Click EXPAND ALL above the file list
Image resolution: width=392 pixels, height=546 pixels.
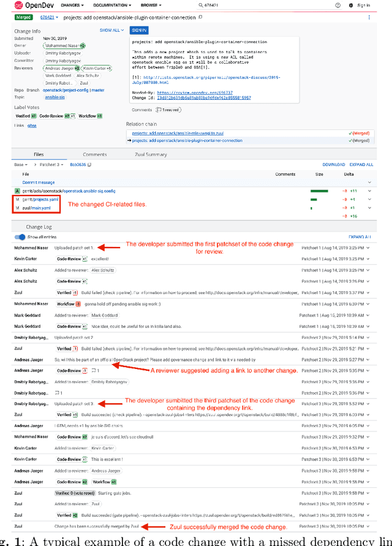tap(361, 165)
